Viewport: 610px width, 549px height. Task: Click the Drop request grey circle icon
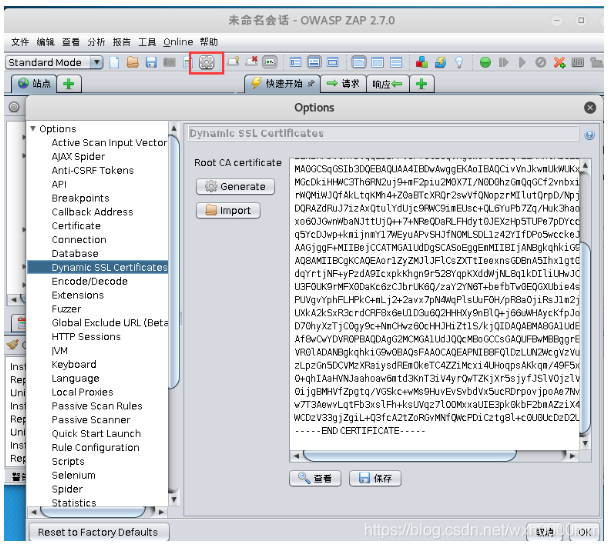point(540,62)
